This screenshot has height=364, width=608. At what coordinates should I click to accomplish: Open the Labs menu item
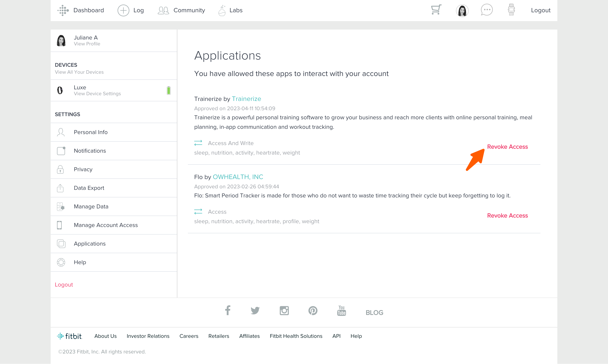(x=236, y=10)
